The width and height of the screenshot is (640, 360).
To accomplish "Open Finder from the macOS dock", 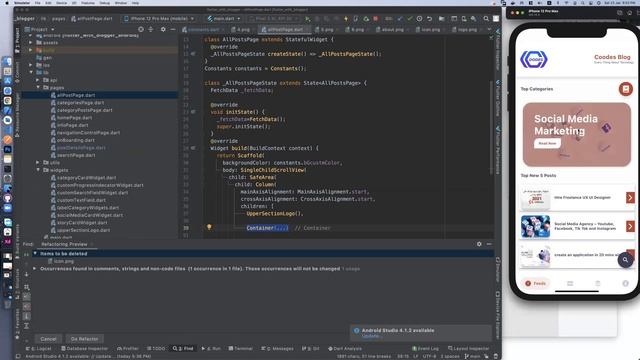I will coord(7,62).
